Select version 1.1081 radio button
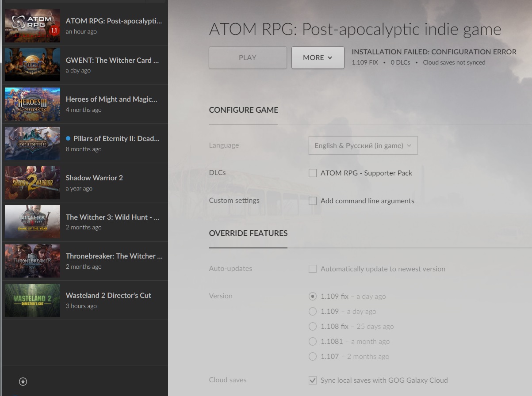Viewport: 532px width, 396px height. [313, 342]
